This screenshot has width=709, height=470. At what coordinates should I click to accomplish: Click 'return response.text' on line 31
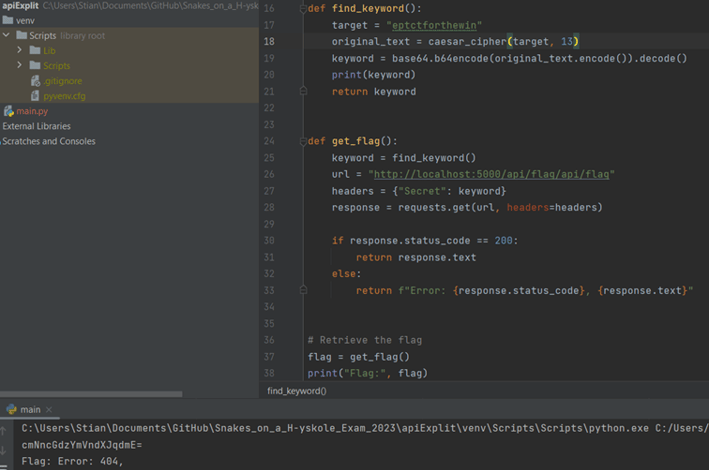tap(416, 257)
